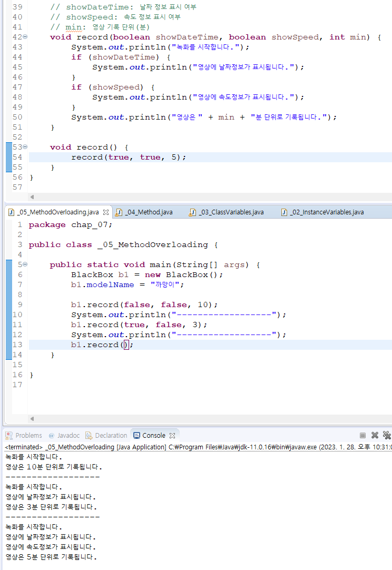Click the if (showDateTime) statement
This screenshot has height=570, width=392.
click(x=121, y=57)
